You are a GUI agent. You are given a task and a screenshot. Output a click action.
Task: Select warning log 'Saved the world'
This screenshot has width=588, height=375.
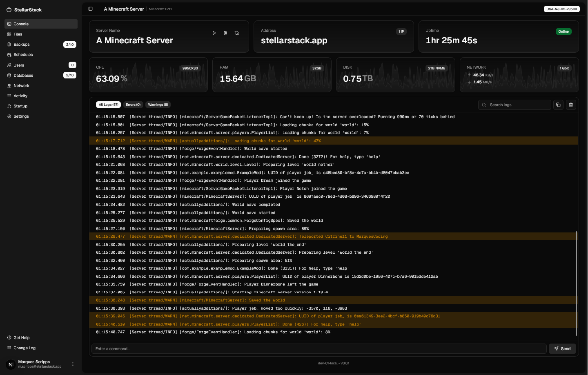coord(334,300)
